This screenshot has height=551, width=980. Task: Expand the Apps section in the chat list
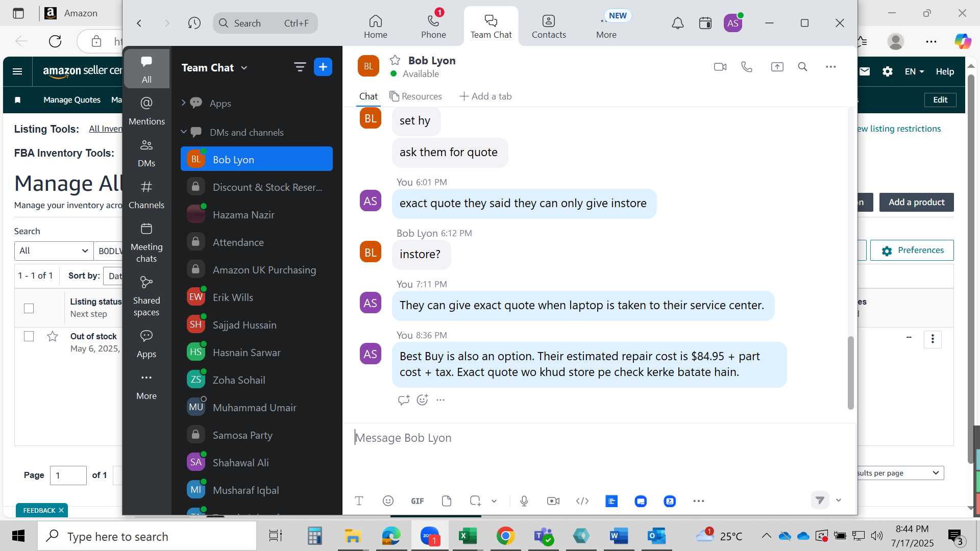coord(183,103)
